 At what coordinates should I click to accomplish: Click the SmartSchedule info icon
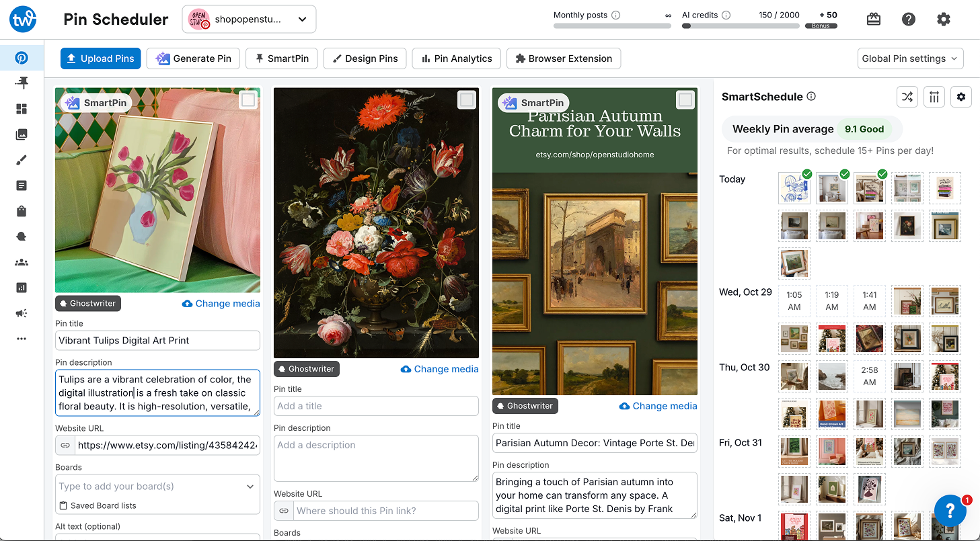811,96
